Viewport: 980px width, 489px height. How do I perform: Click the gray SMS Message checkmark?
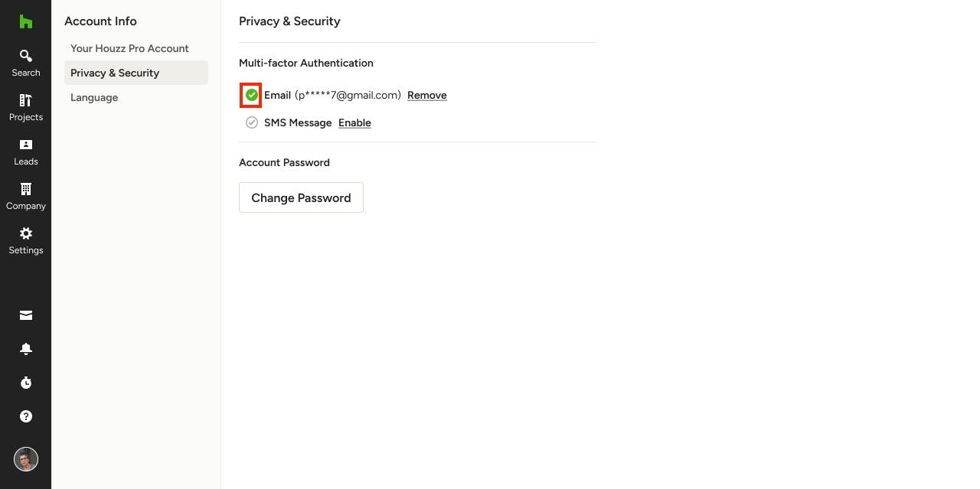251,122
